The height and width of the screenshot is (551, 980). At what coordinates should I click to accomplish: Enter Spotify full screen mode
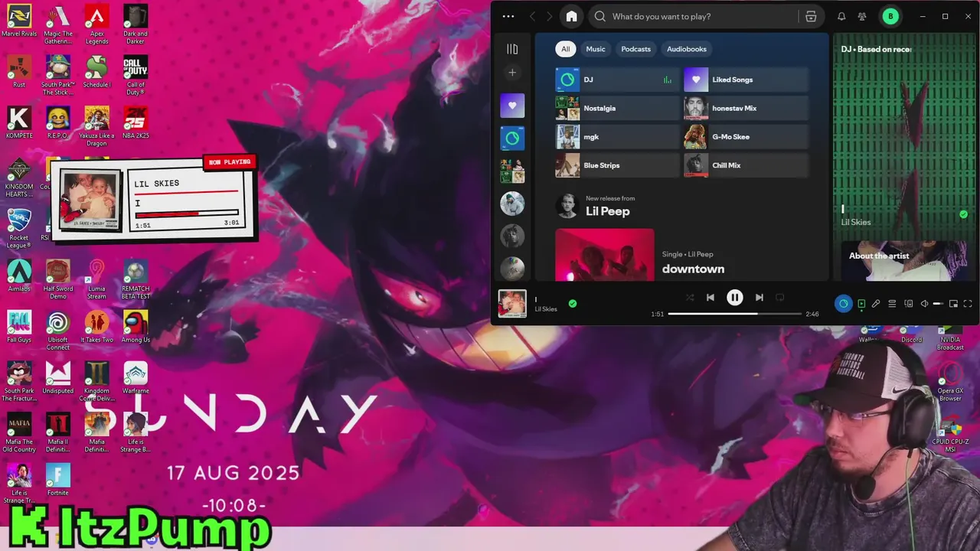tap(968, 304)
